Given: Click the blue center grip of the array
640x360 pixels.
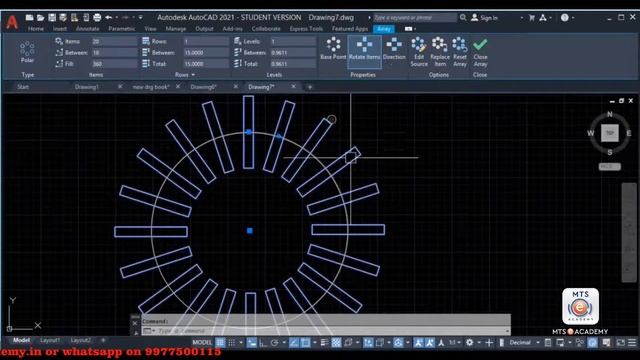Looking at the screenshot, I should pos(250,231).
